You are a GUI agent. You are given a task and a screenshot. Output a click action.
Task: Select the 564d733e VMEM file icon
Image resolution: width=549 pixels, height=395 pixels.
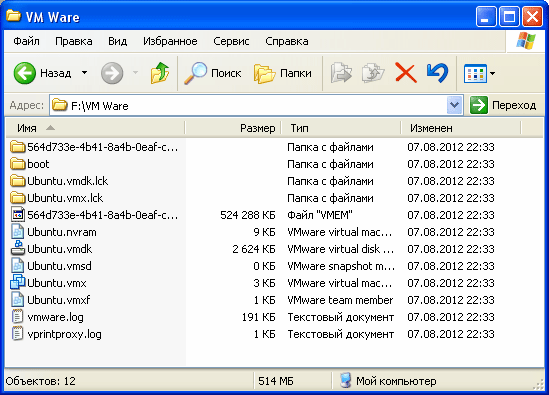point(18,215)
